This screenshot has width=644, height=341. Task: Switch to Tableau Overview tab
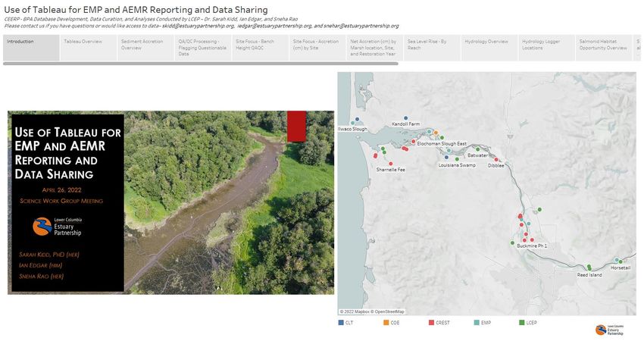89,48
